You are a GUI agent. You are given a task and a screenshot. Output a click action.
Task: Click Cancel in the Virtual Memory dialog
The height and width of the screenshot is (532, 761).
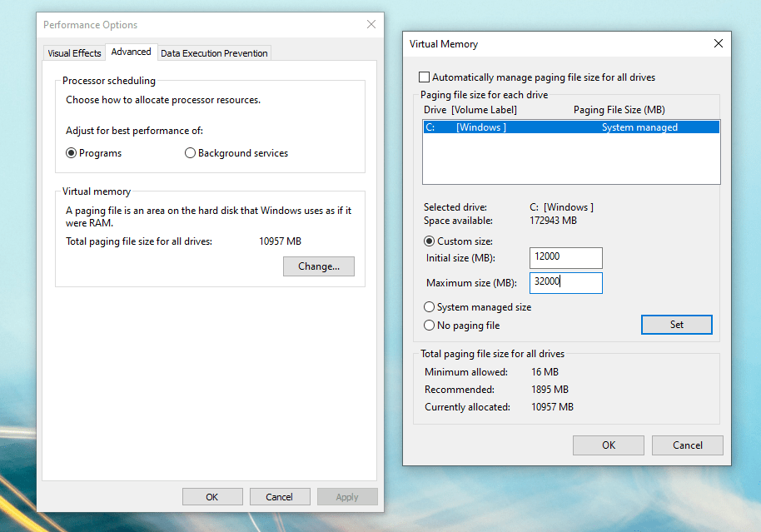[687, 445]
